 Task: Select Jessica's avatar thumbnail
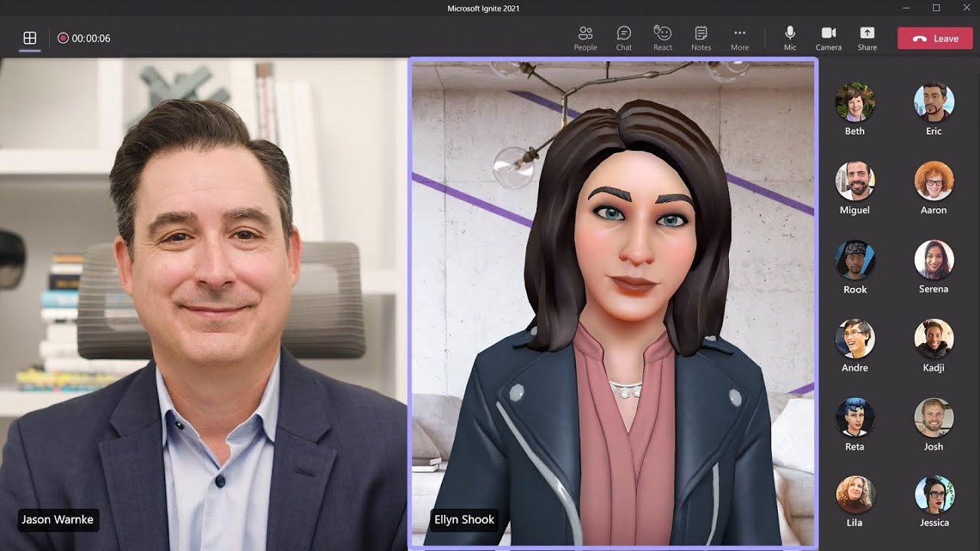coord(933,494)
